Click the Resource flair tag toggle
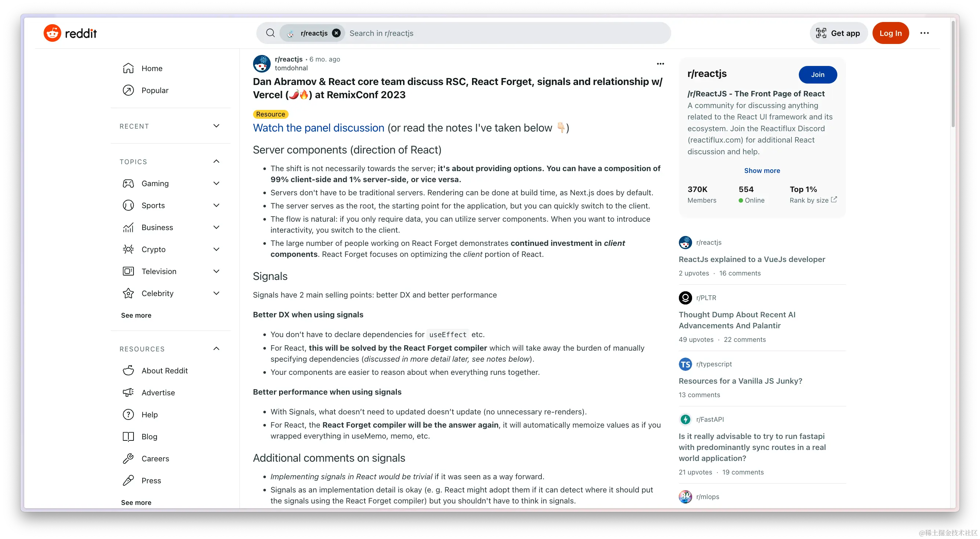Image resolution: width=980 pixels, height=539 pixels. tap(270, 114)
